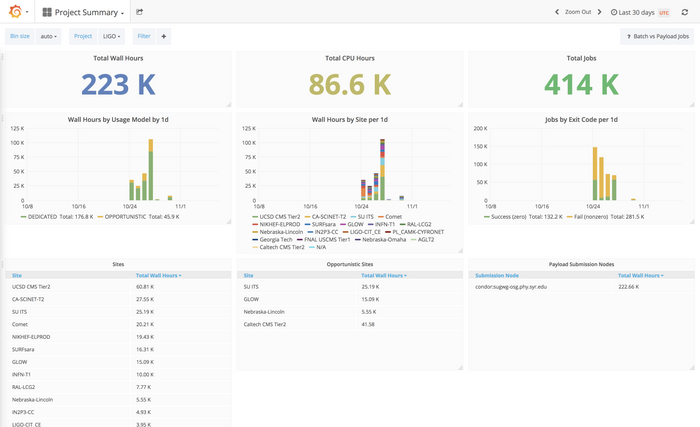Shift time range forward with right arrow
Screen dimensions: 700x427
(x=599, y=12)
